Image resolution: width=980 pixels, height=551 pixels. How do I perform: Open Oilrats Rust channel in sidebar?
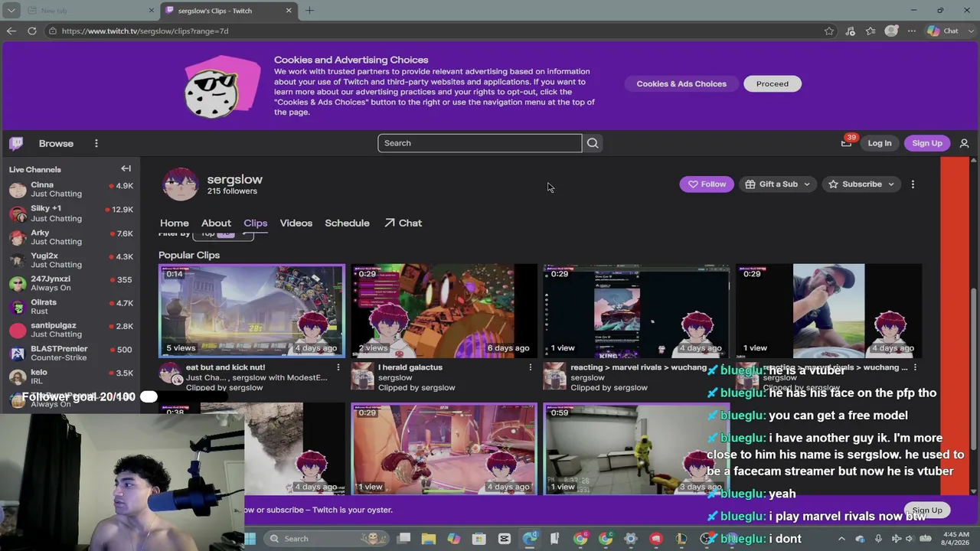click(x=70, y=307)
